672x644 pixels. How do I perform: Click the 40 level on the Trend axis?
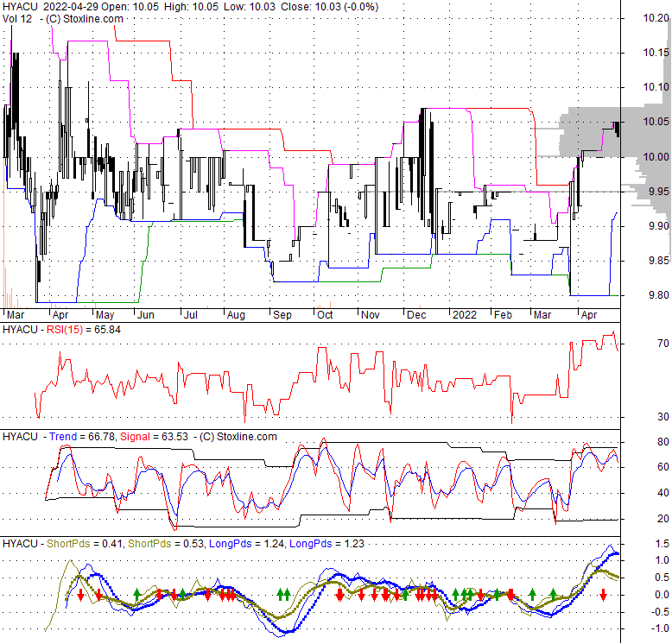coord(663,493)
